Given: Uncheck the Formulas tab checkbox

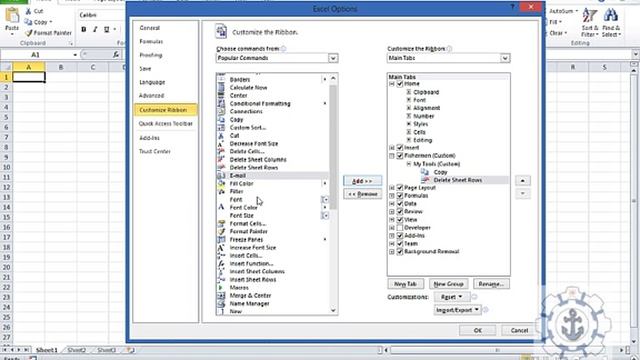Looking at the screenshot, I should 400,196.
